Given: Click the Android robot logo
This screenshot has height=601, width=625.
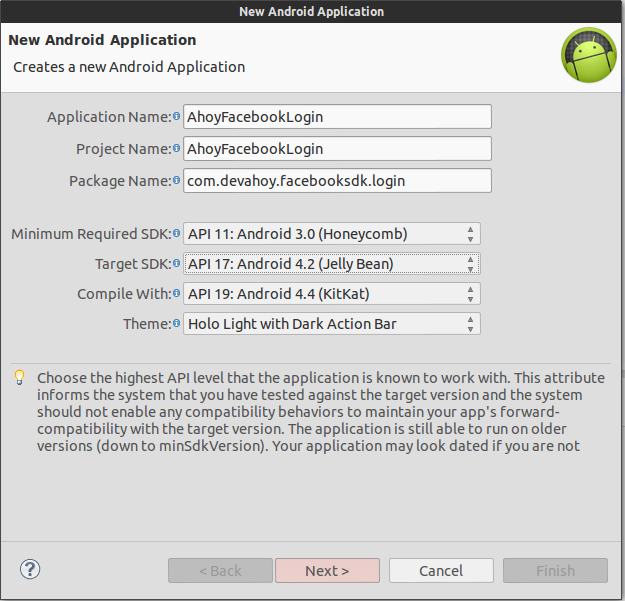Looking at the screenshot, I should 589,55.
